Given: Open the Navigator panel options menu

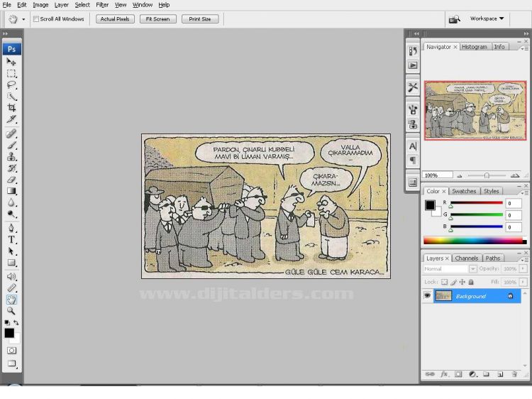Looking at the screenshot, I should pos(524,48).
